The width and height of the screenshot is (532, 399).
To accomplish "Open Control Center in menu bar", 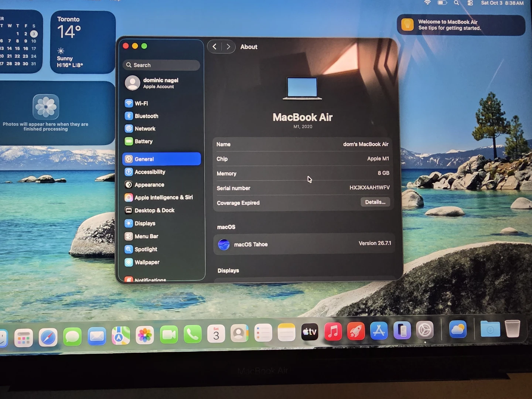I will pyautogui.click(x=470, y=3).
